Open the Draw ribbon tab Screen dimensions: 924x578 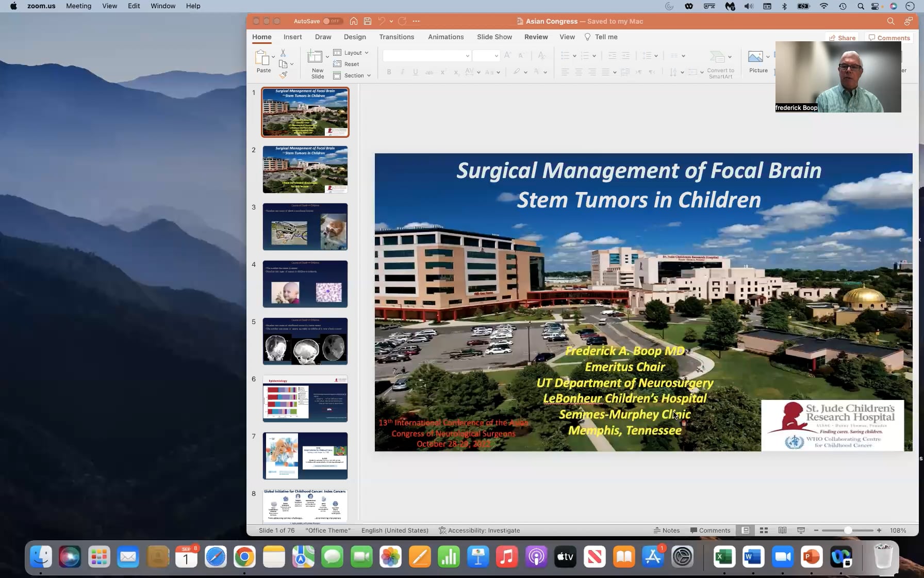[x=323, y=37]
